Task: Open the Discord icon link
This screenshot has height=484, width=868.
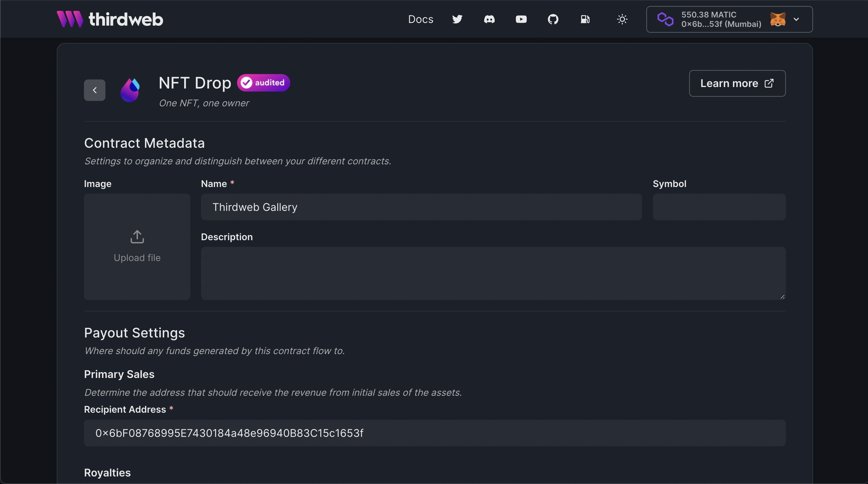Action: tap(489, 19)
